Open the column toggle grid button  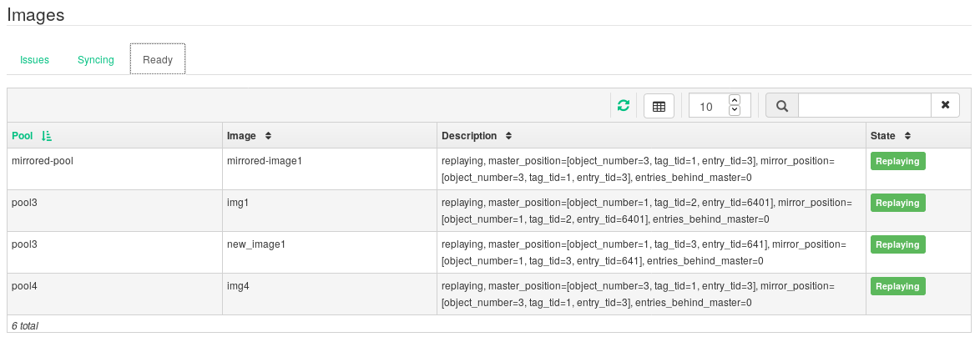tap(659, 106)
